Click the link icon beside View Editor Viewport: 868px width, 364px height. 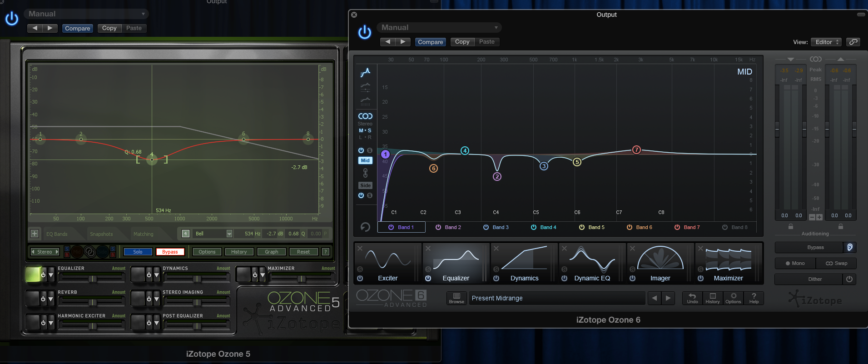853,42
